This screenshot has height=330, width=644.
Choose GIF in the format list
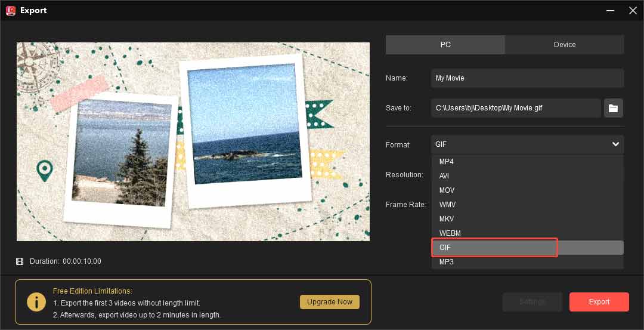point(527,248)
